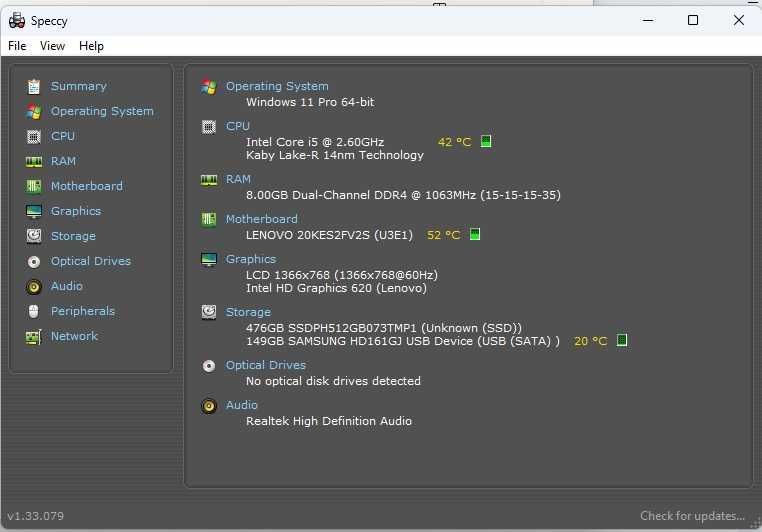
Task: Maximize the Speccy window
Action: pos(693,20)
